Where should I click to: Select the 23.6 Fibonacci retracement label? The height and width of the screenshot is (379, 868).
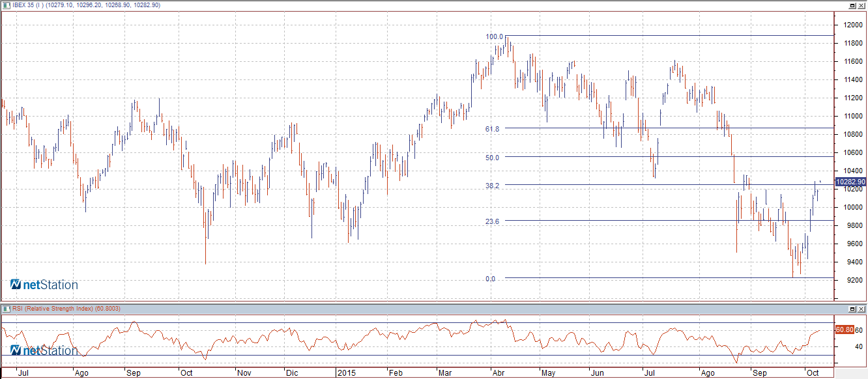(492, 221)
